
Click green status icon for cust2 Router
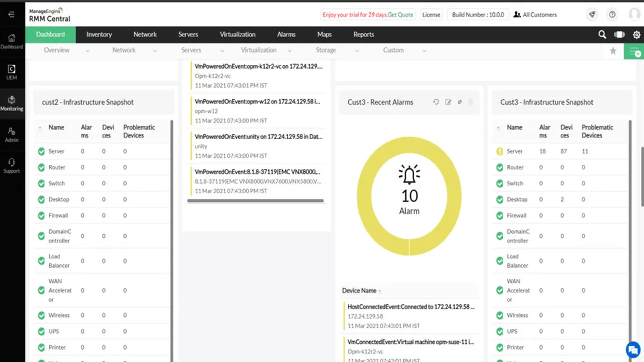[41, 168]
